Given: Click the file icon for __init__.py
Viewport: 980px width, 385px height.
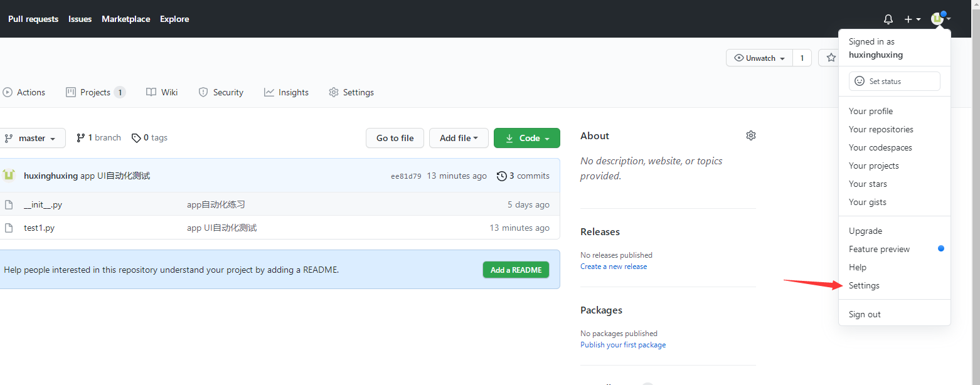Looking at the screenshot, I should pyautogui.click(x=9, y=204).
